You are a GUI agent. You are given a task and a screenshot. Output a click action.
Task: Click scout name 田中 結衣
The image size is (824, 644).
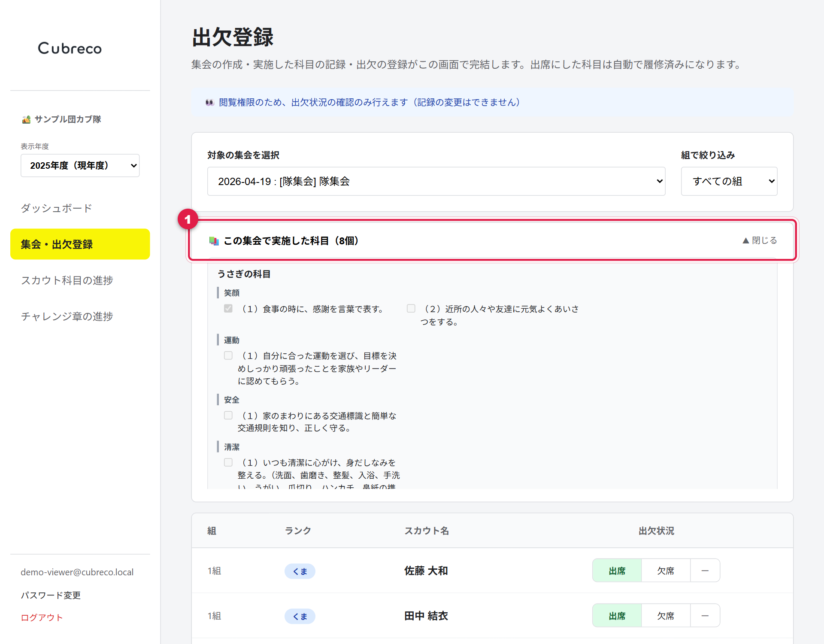(x=426, y=616)
